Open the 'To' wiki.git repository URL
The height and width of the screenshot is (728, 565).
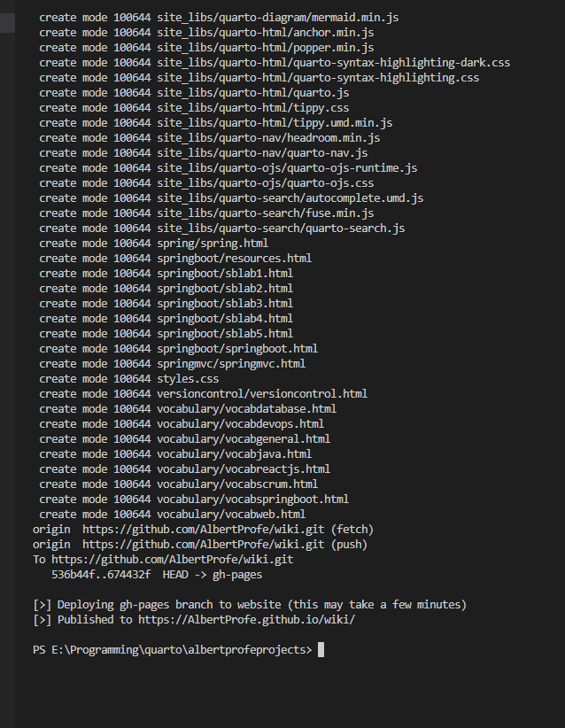(172, 560)
